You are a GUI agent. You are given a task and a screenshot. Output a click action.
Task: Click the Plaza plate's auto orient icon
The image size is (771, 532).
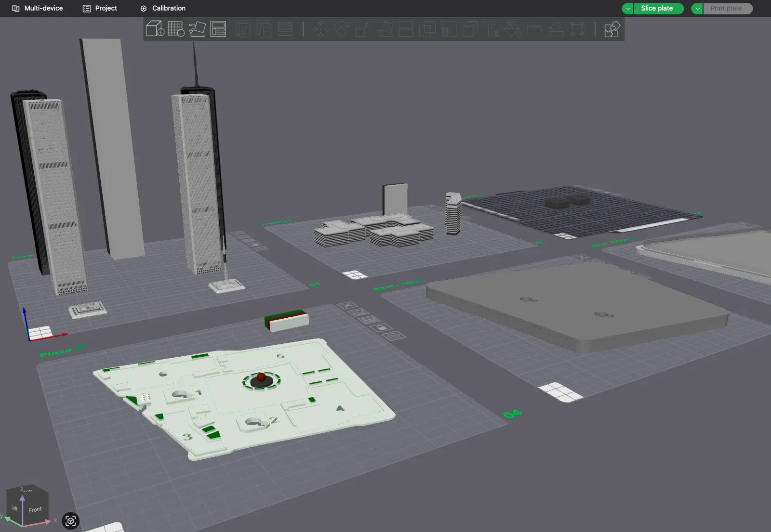tap(359, 313)
